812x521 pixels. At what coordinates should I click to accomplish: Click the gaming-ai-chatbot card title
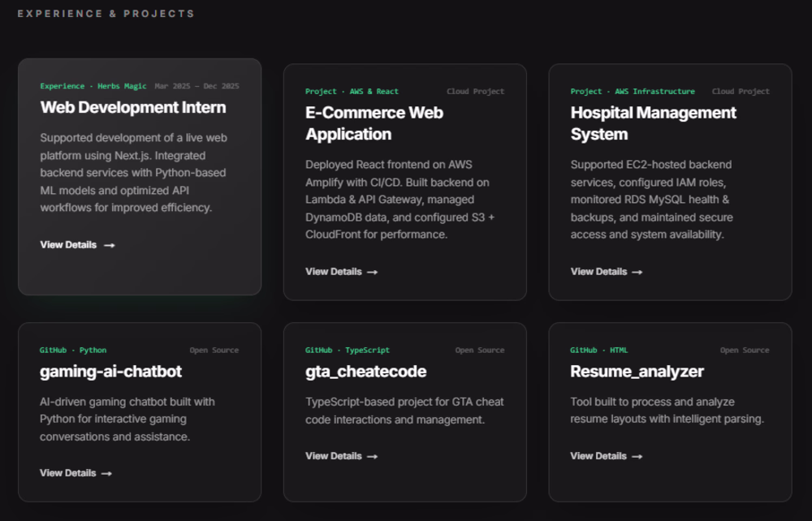110,372
